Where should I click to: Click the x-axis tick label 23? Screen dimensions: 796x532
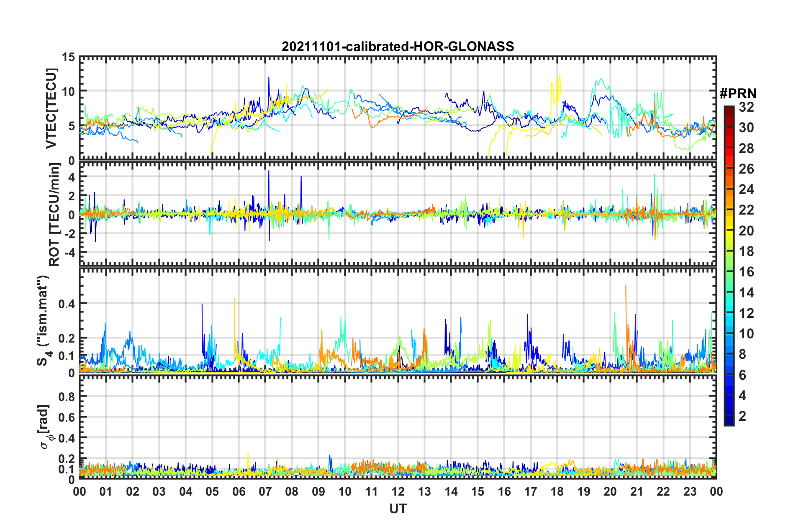[x=690, y=491]
